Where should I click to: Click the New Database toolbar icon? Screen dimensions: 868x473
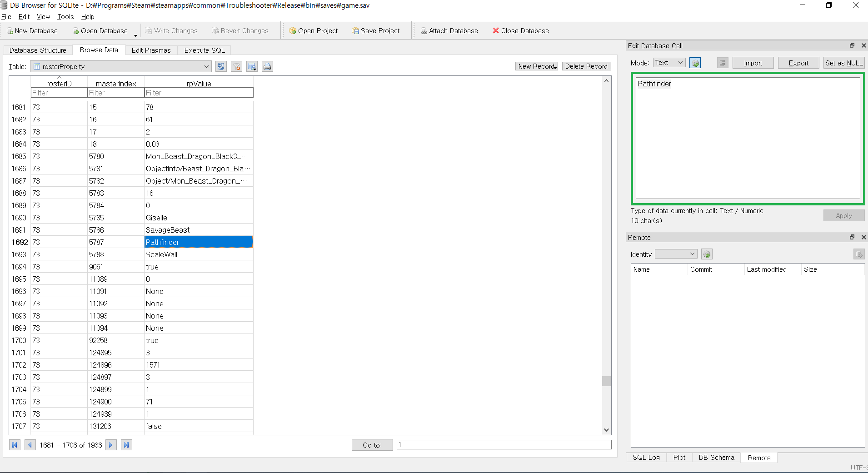point(10,31)
